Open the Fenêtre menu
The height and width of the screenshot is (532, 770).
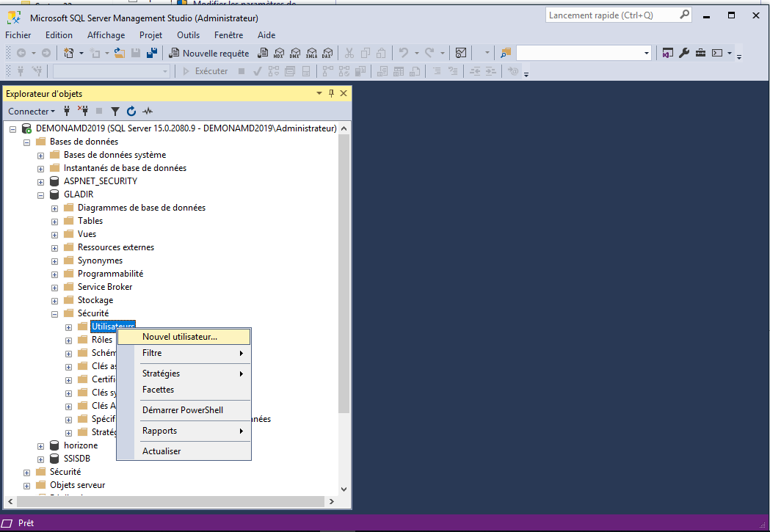(x=229, y=34)
